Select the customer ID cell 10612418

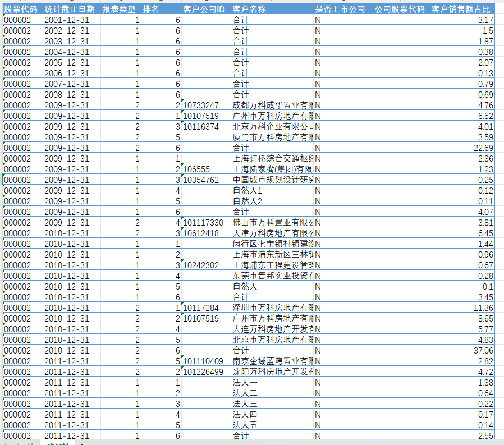coord(206,233)
